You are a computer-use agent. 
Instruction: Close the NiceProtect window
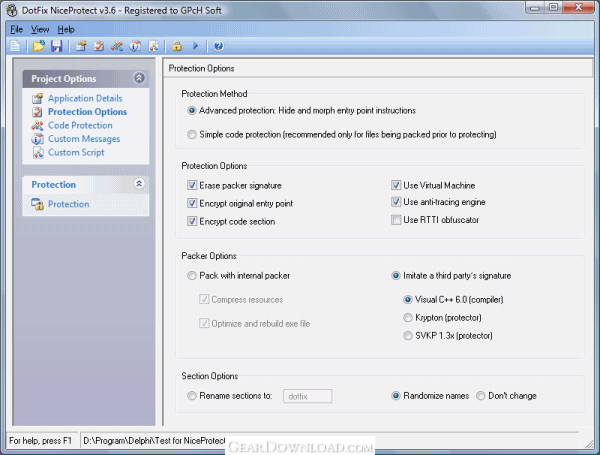[x=579, y=8]
